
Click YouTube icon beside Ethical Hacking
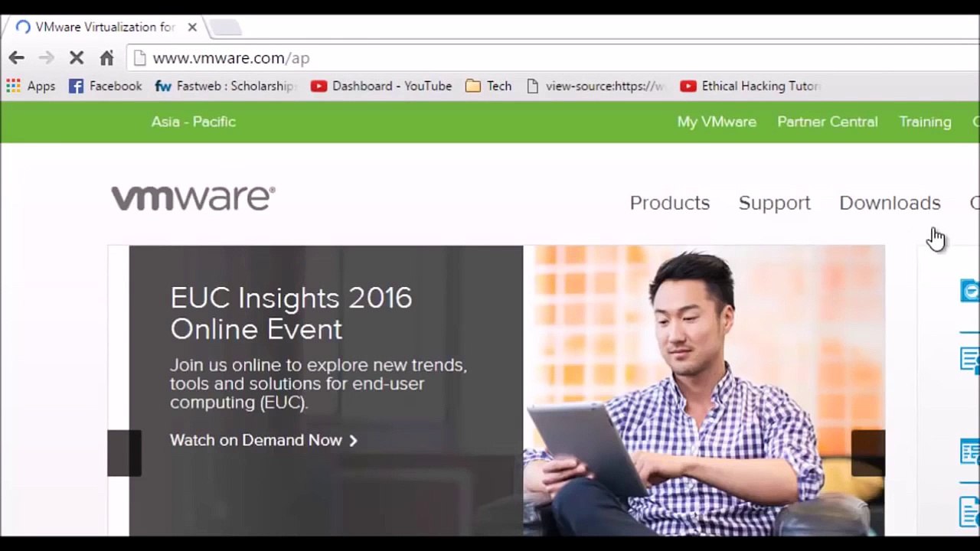tap(688, 86)
